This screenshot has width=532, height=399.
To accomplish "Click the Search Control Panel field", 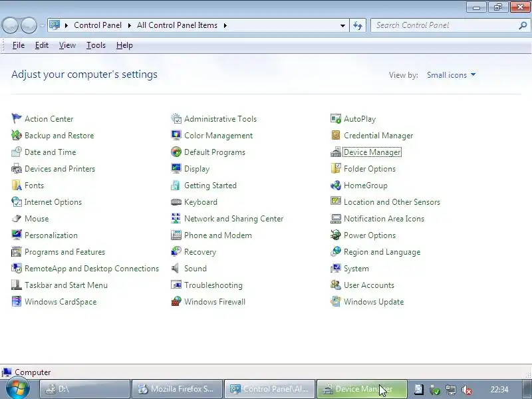I will 444,25.
